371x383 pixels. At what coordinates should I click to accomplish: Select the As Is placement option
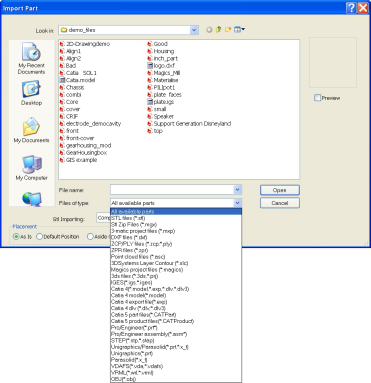pos(16,236)
